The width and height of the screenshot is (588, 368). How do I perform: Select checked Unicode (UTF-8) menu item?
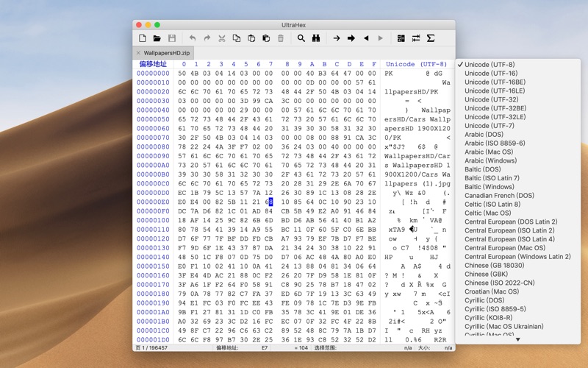coord(490,65)
